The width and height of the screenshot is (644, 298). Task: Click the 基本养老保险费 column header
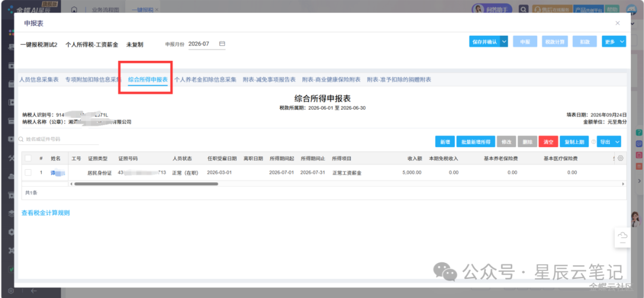501,159
